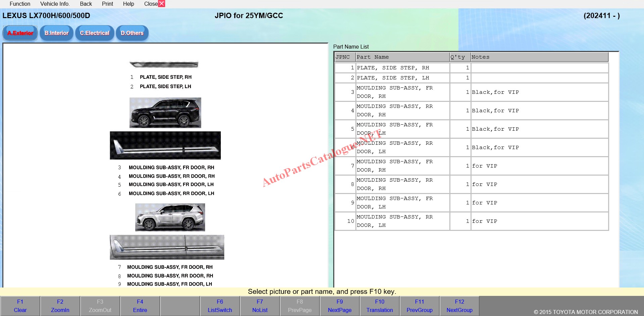This screenshot has width=644, height=316.
Task: Switch to the B.Interior tab
Action: tap(56, 33)
